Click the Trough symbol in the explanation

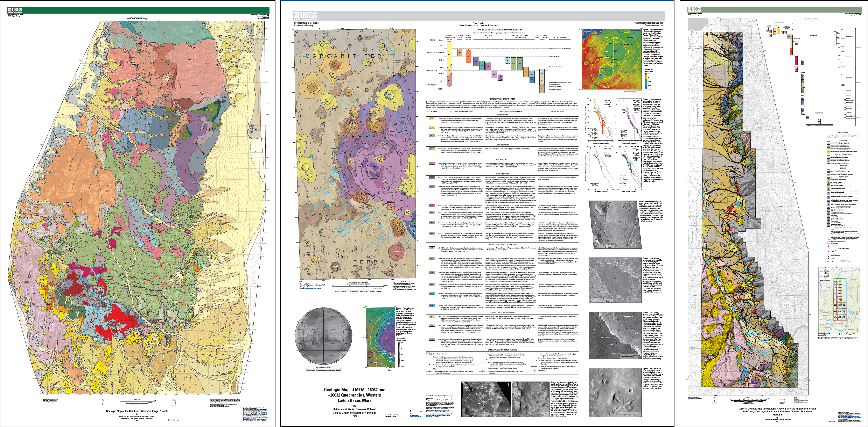(482, 371)
